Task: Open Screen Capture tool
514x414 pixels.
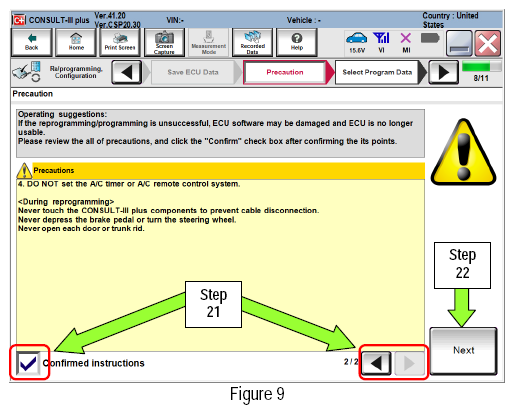Action: (164, 42)
